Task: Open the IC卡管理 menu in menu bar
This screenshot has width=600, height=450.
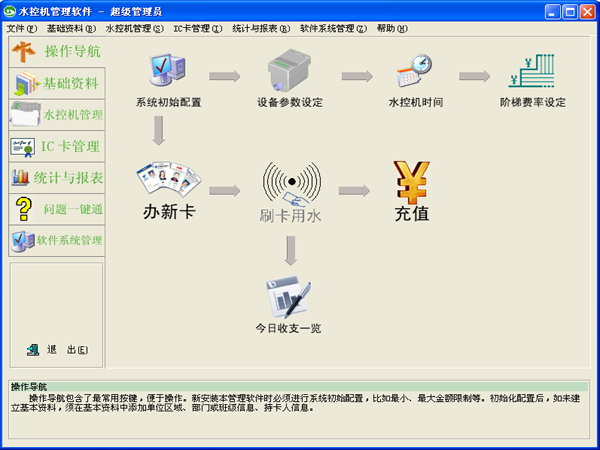Action: click(x=197, y=29)
